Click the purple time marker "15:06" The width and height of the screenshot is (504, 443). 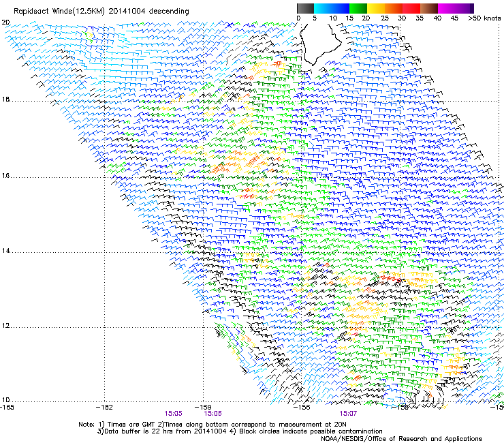tap(212, 414)
